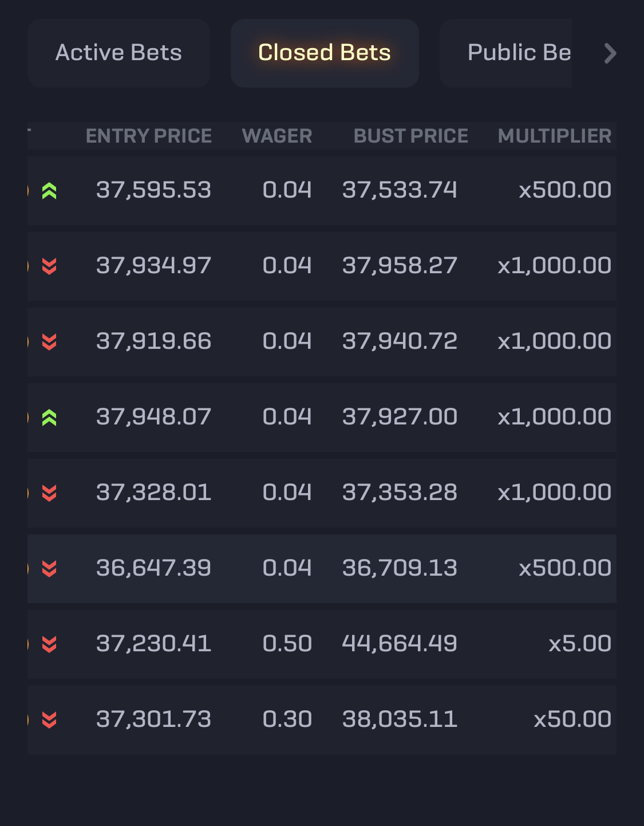Sort by the Entry Price column header
This screenshot has height=826, width=644.
(x=149, y=136)
